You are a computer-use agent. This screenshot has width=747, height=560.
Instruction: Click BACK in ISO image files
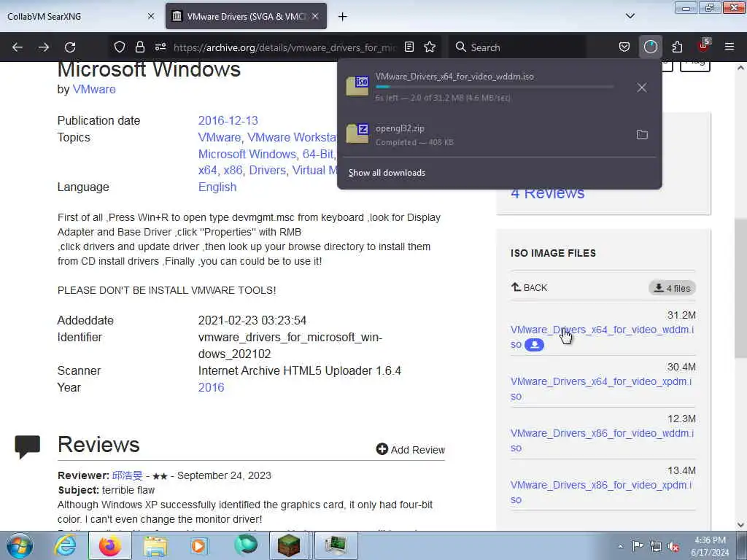(530, 287)
